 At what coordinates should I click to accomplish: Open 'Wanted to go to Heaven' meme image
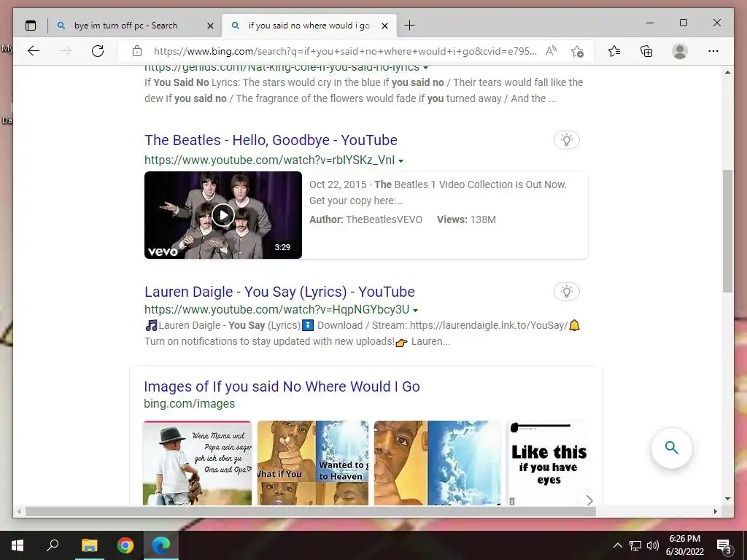(x=313, y=463)
